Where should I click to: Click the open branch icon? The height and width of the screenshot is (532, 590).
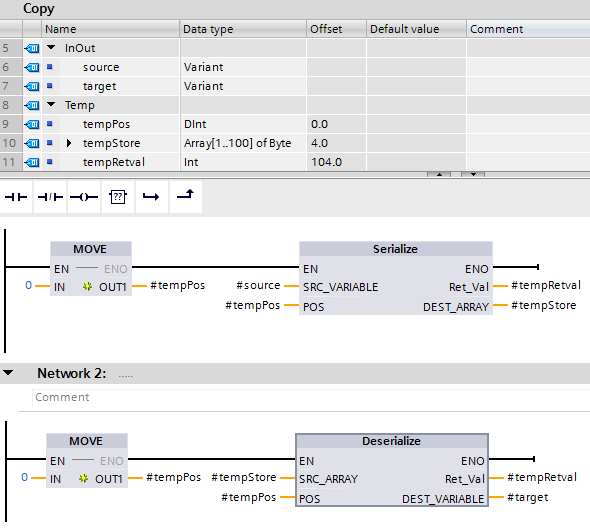point(151,197)
